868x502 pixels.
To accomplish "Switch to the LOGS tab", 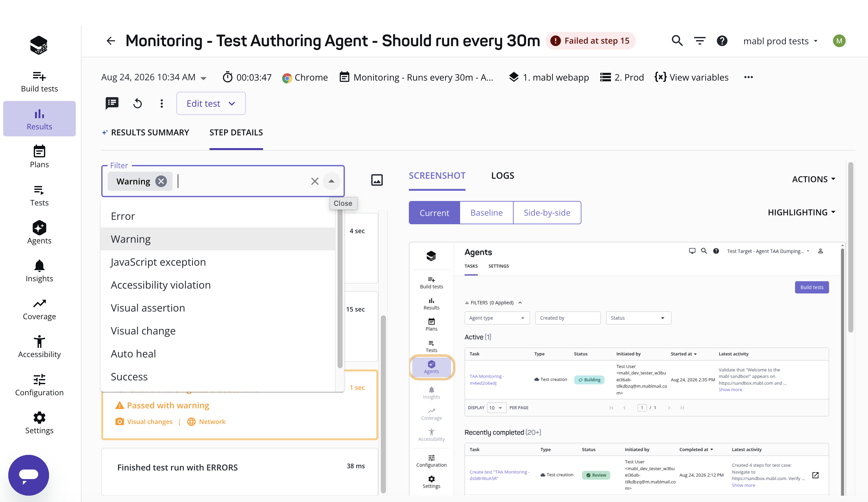I will (502, 176).
